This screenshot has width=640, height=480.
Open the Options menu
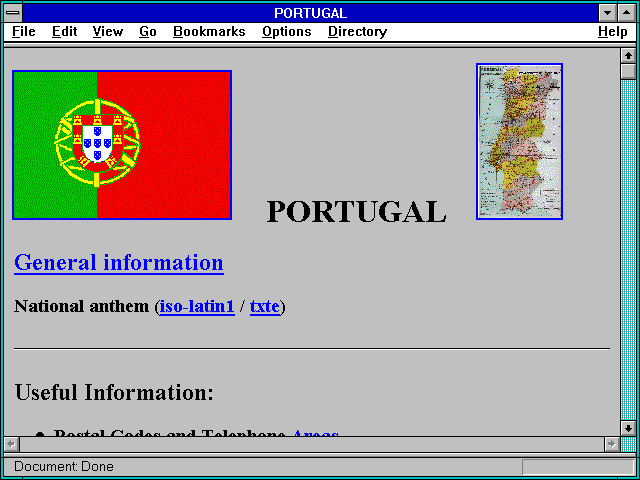287,32
